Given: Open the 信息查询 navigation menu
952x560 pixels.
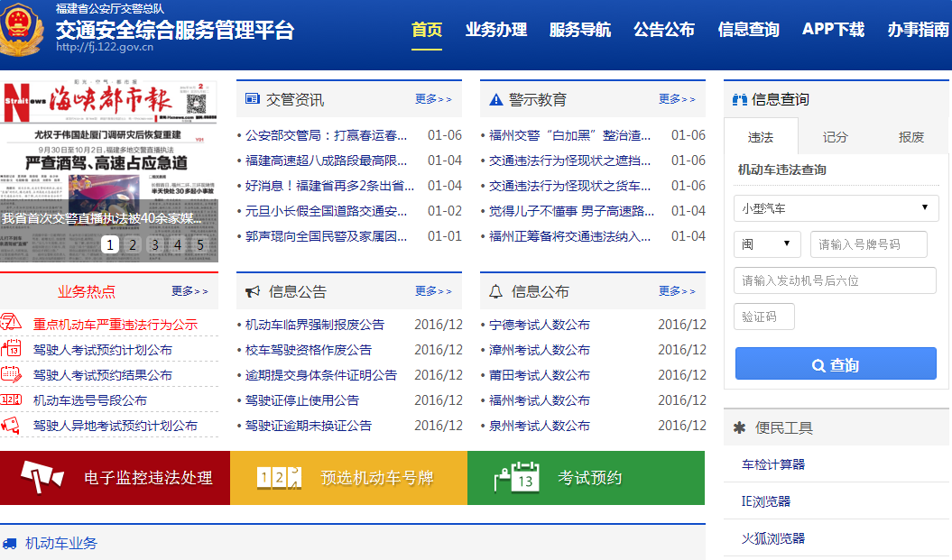Looking at the screenshot, I should point(748,30).
